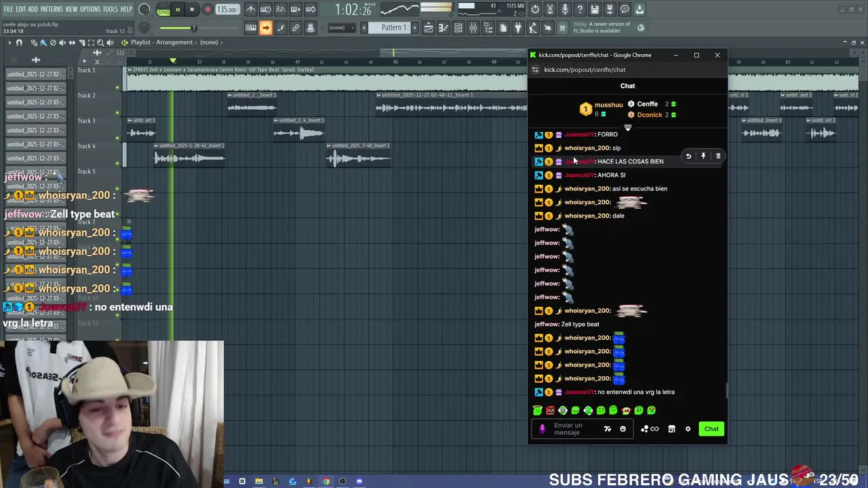Screen dimensions: 868x488
Task: Pause playback with the pause button
Action: pos(178,9)
